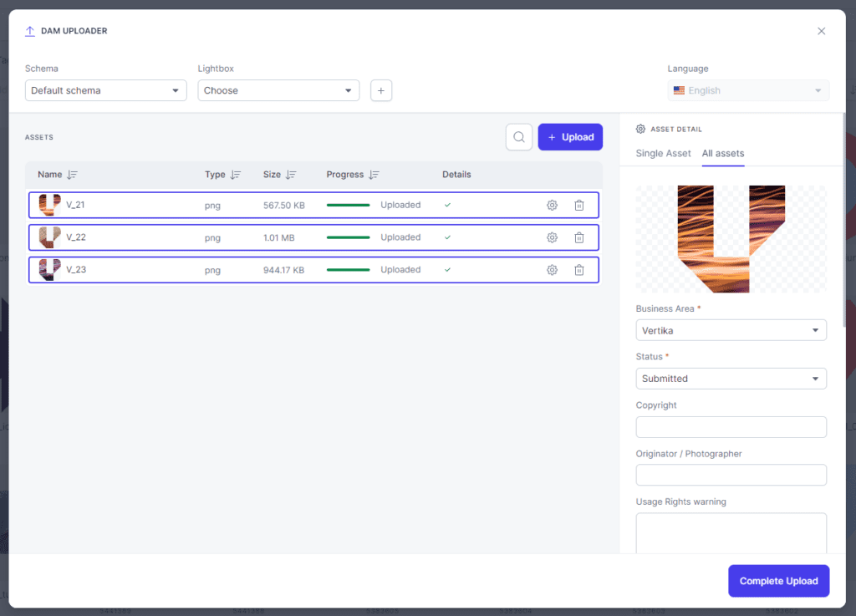856x616 pixels.
Task: Click into the Copyright input field
Action: 731,427
